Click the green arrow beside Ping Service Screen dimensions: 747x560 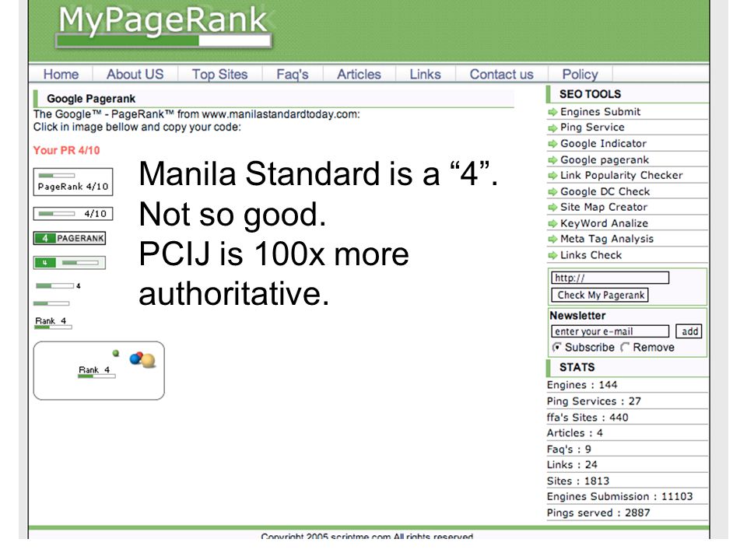coord(552,128)
